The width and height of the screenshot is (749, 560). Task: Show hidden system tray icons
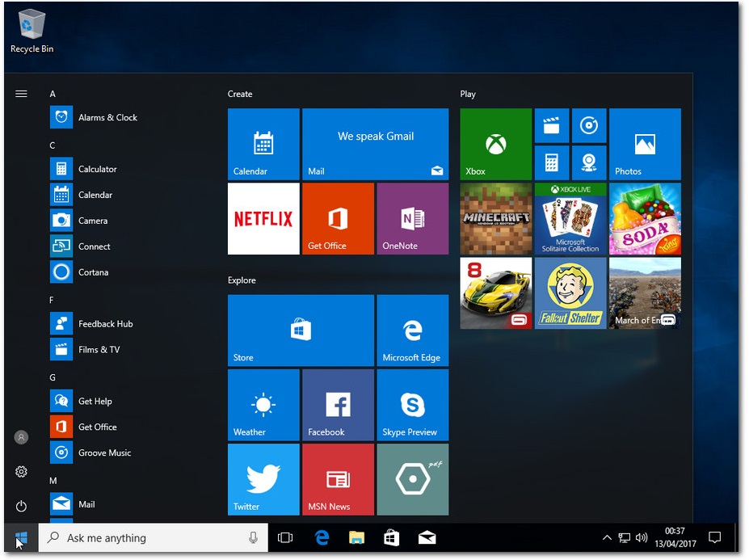coord(607,538)
